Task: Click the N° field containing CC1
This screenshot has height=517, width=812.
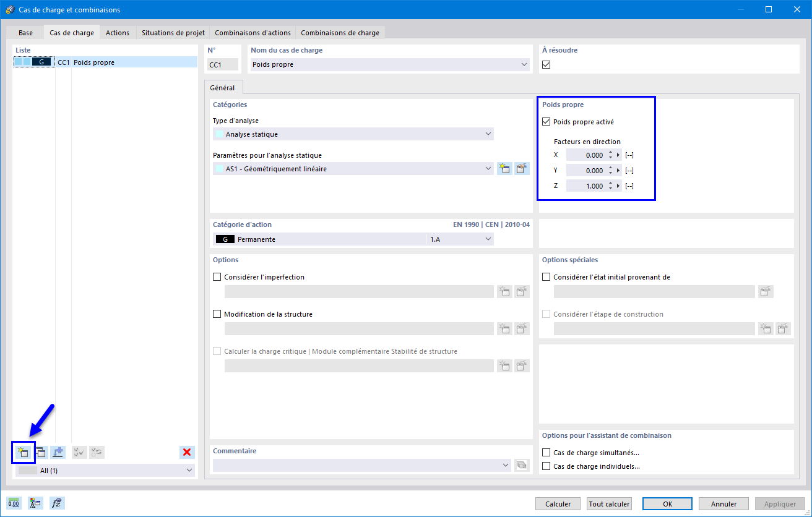Action: click(x=223, y=64)
